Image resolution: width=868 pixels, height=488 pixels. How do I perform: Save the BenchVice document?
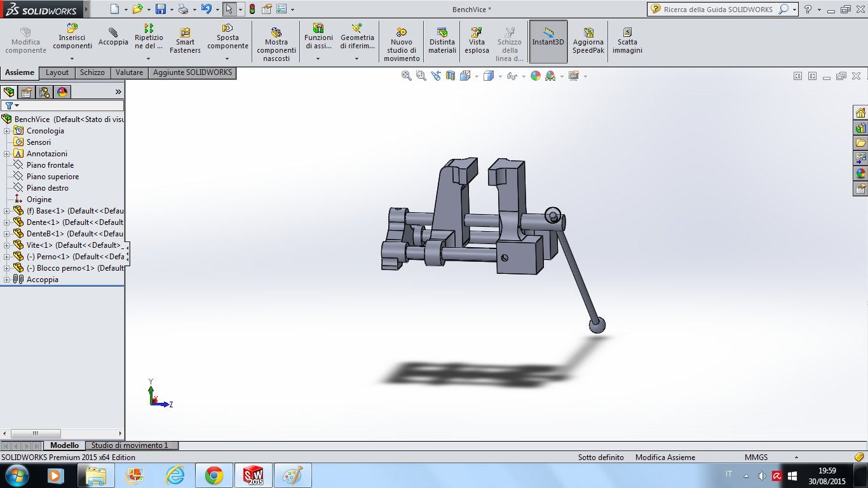point(161,9)
